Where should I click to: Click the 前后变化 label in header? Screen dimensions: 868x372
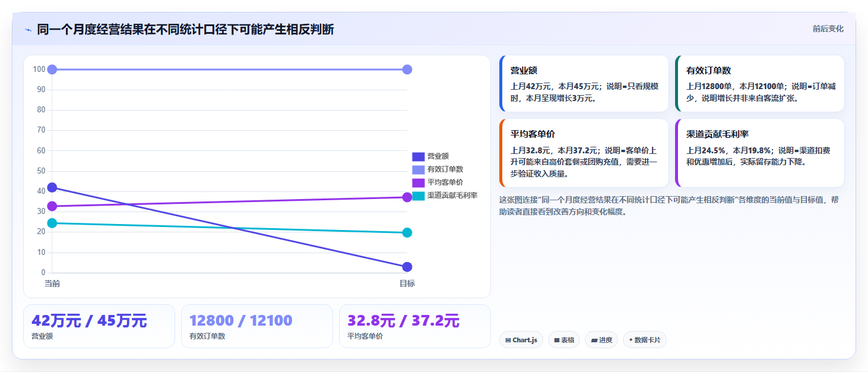pos(828,29)
